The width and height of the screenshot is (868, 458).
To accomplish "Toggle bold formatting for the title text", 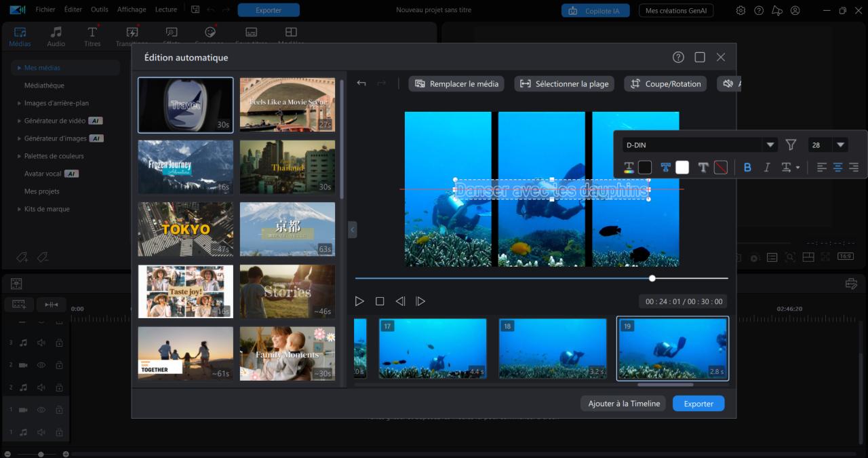I will (x=747, y=167).
